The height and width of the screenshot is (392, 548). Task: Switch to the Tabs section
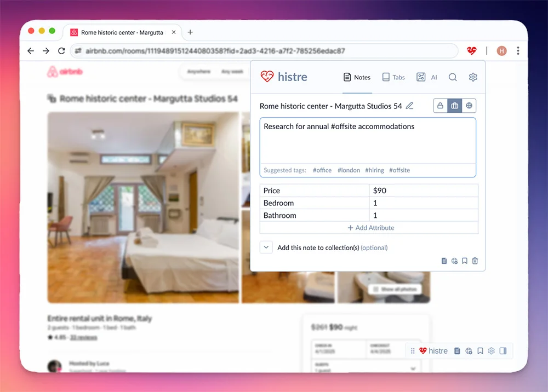click(x=393, y=77)
